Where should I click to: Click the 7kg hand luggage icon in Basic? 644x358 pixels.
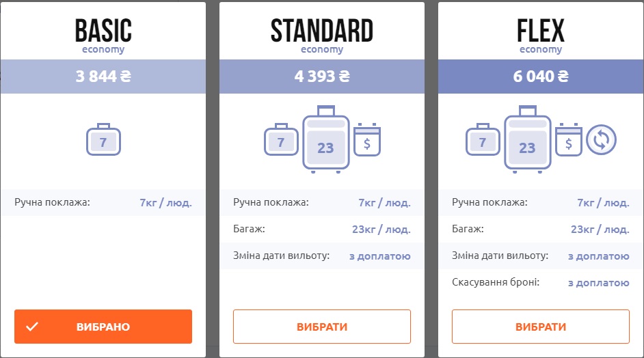(103, 141)
